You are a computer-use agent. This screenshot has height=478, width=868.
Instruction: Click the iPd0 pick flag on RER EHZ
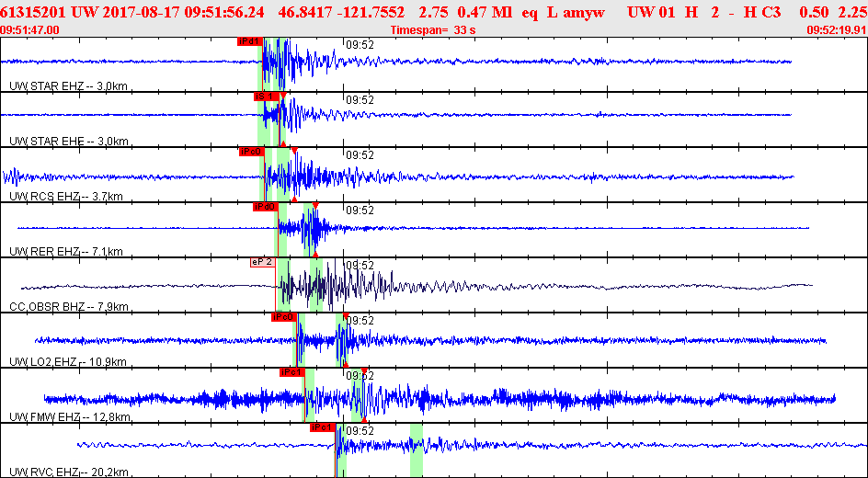point(265,207)
